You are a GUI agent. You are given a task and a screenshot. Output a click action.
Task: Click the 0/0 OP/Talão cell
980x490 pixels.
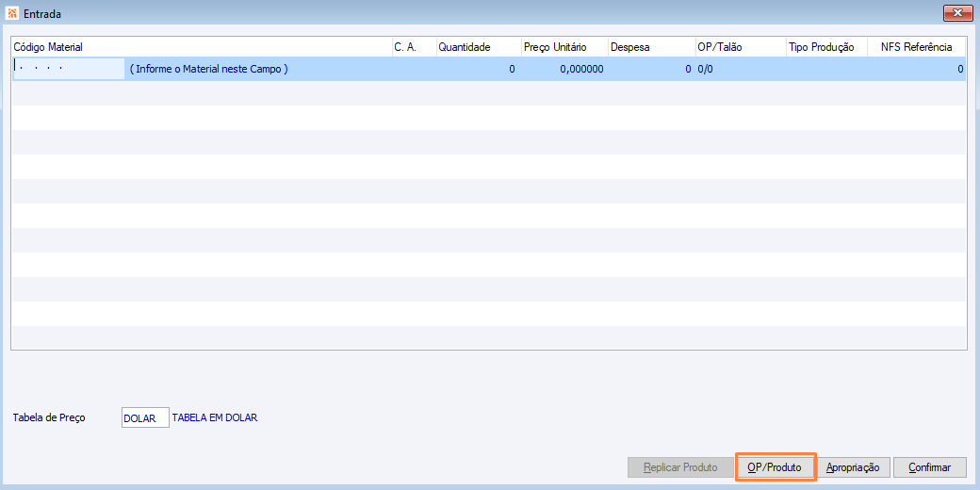coord(741,70)
